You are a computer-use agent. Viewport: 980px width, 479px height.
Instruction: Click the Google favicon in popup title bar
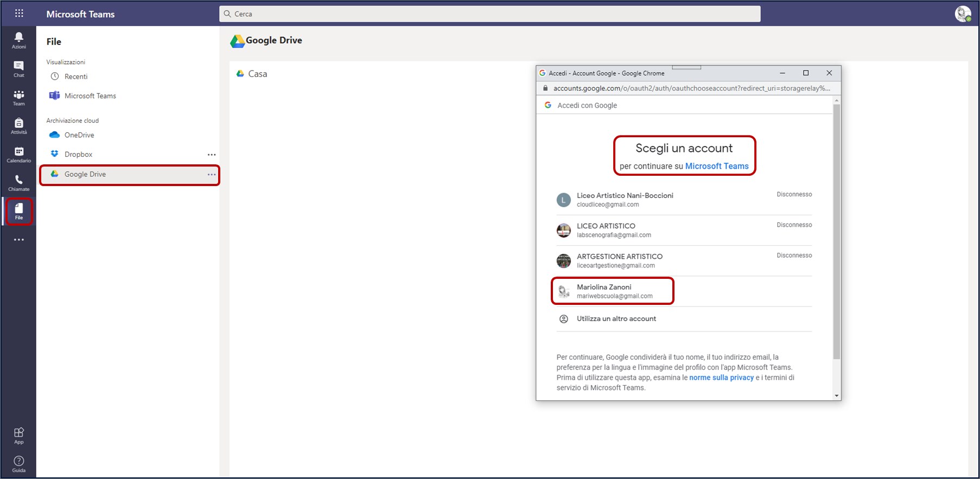542,73
